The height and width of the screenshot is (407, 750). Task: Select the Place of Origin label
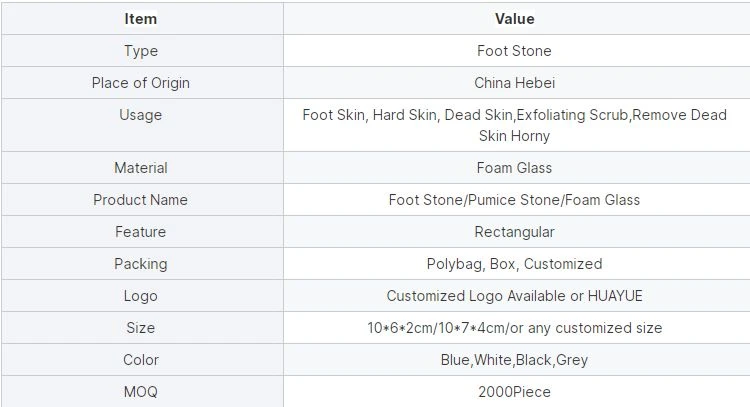point(141,83)
